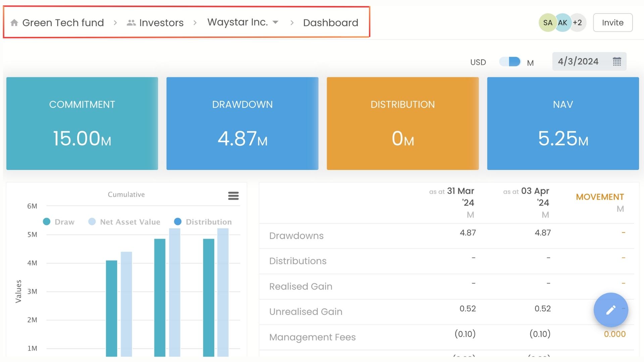Select the COMMITMENT 15.00M card
Image resolution: width=644 pixels, height=362 pixels.
(x=82, y=124)
